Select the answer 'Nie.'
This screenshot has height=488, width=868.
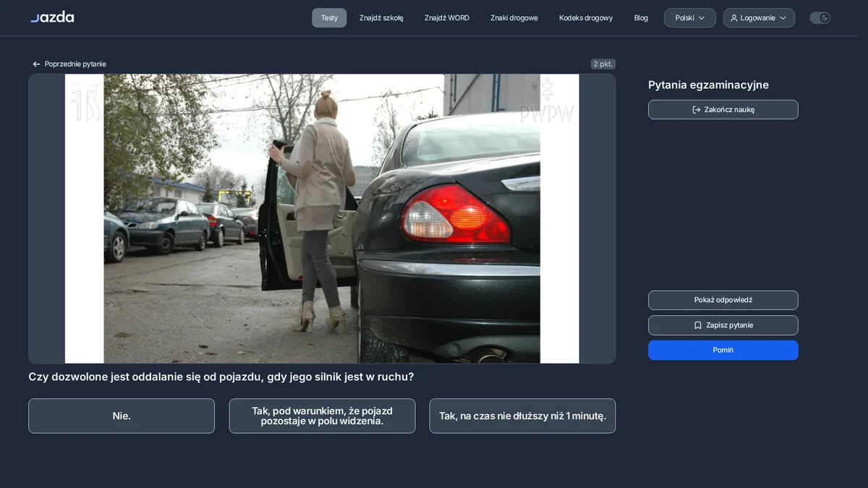click(122, 416)
